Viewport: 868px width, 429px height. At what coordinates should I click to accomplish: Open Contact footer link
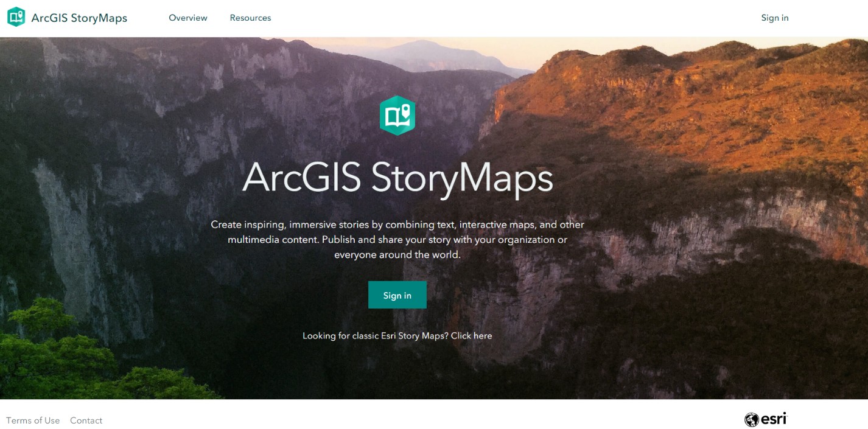(x=86, y=420)
